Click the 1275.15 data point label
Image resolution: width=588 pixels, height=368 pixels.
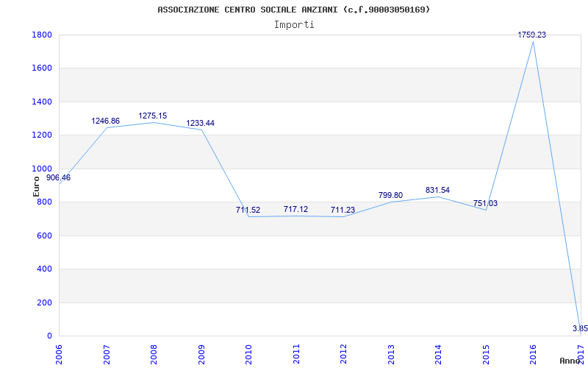pyautogui.click(x=152, y=116)
